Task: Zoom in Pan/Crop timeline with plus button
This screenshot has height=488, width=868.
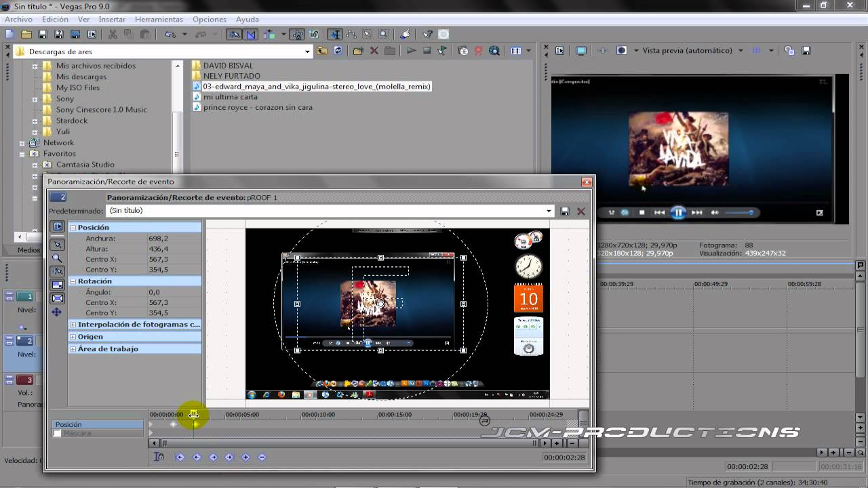Action: point(557,443)
